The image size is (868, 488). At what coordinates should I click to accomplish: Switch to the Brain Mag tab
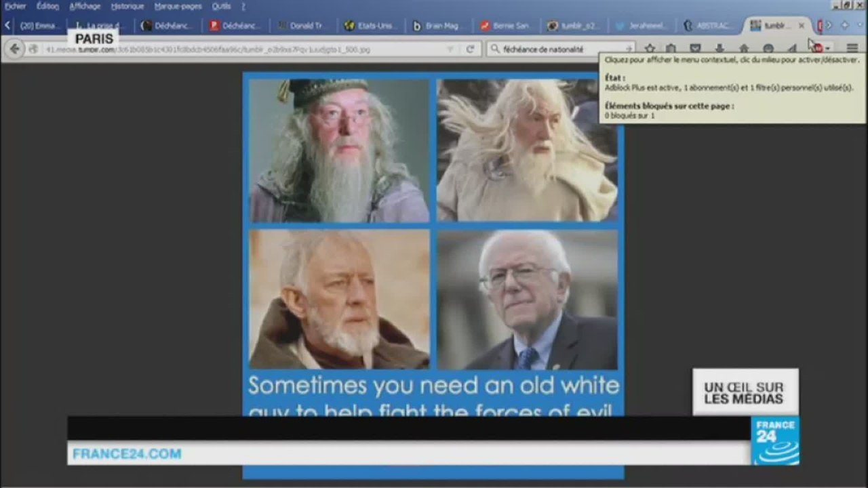tap(439, 26)
